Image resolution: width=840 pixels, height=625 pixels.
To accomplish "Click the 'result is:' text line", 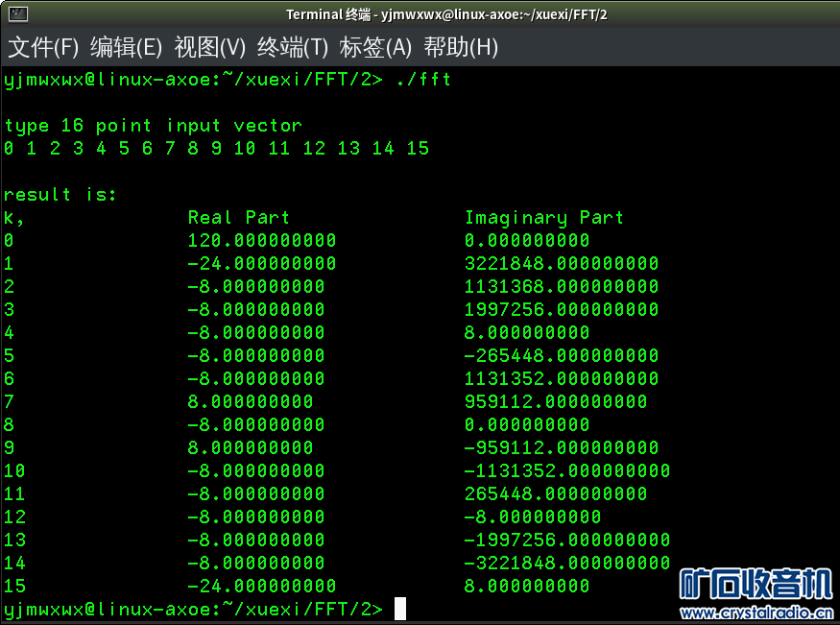I will [60, 195].
